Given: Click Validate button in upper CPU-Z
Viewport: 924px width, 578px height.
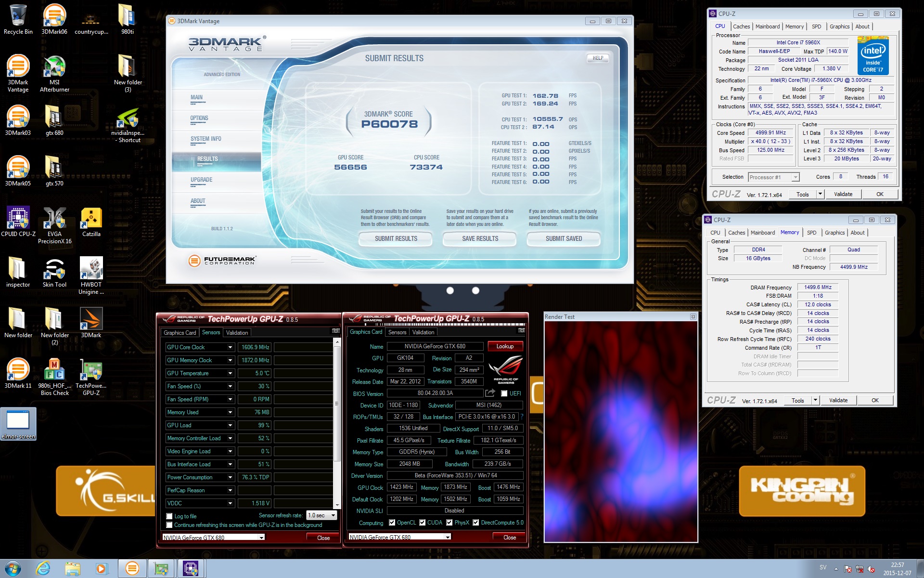Looking at the screenshot, I should pos(843,194).
